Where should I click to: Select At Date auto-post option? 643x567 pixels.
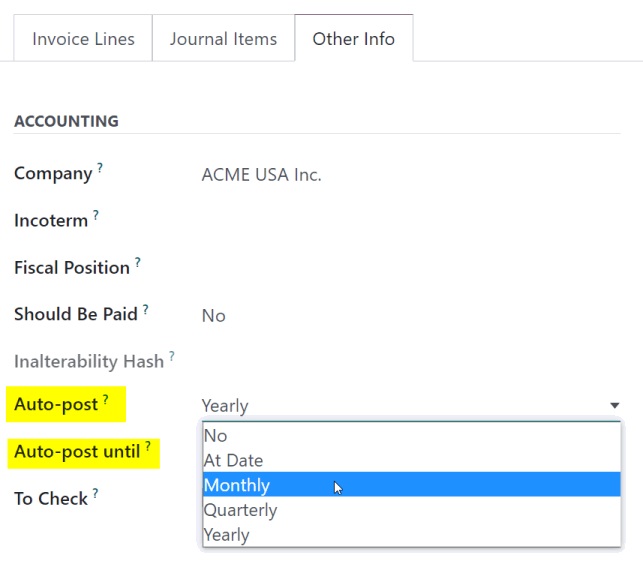(x=412, y=460)
